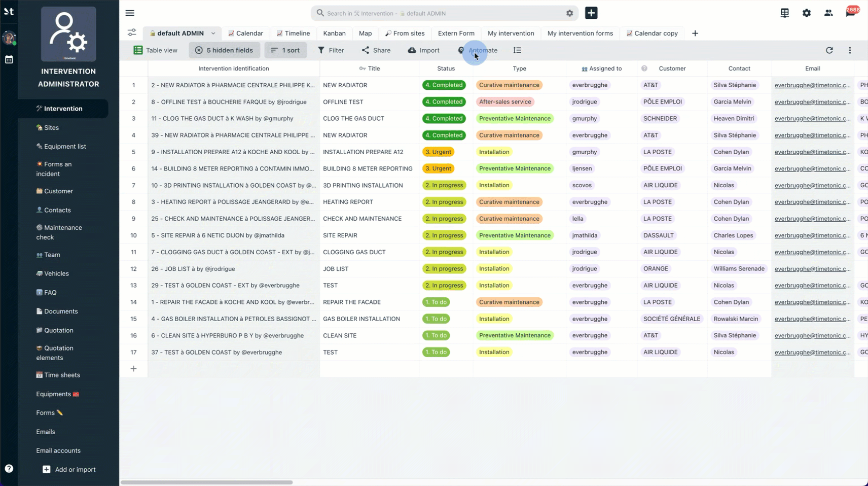Open the top-right settings gear
Viewport: 868px width, 486px height.
click(x=806, y=13)
